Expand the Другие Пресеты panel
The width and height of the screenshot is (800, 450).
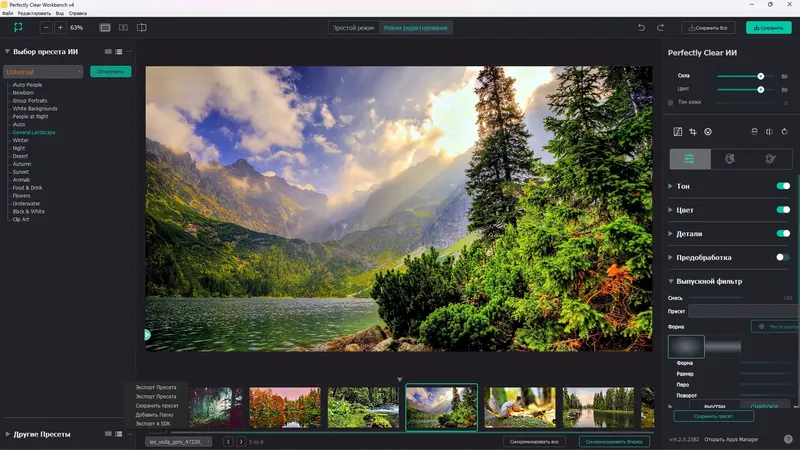tap(7, 434)
